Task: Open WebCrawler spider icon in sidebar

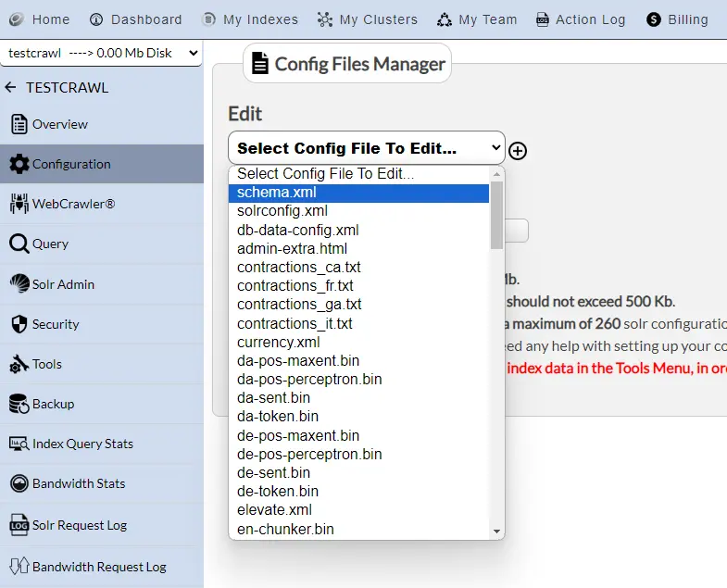Action: tap(19, 204)
